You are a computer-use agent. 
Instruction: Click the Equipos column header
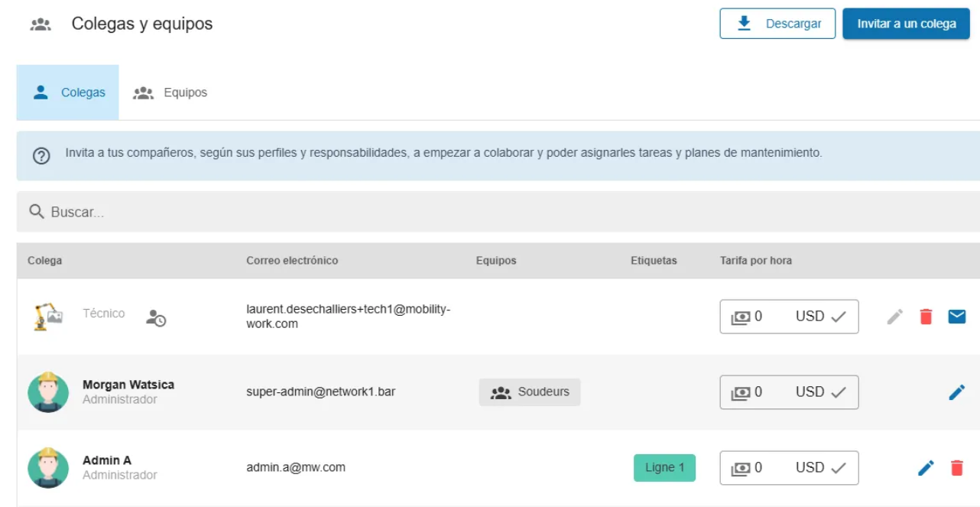click(x=496, y=261)
